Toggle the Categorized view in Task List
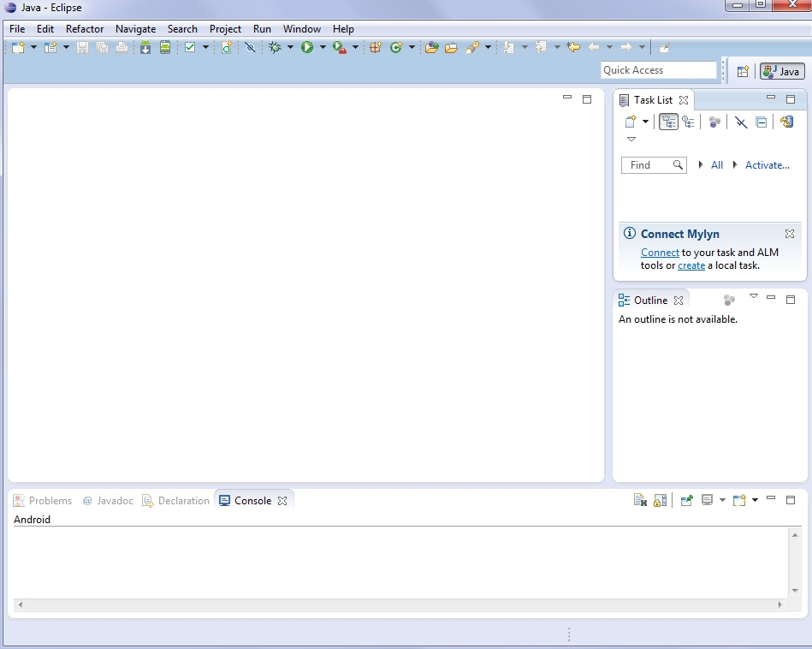The width and height of the screenshot is (812, 649). pos(668,122)
